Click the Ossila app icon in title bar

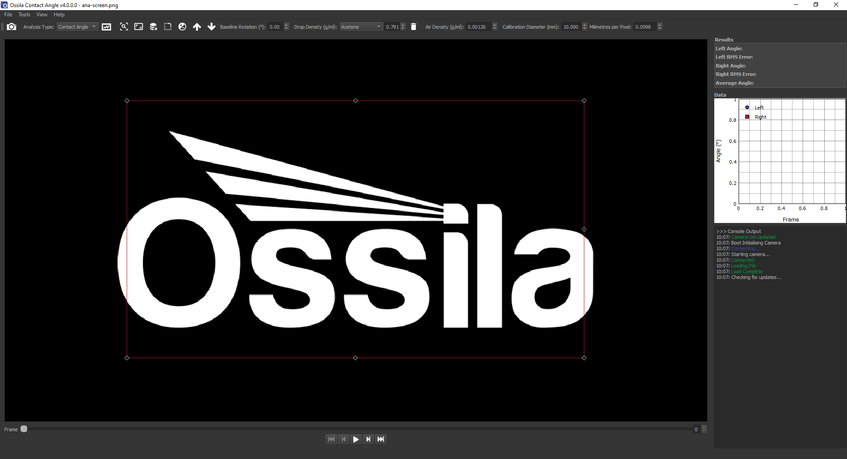[4, 5]
